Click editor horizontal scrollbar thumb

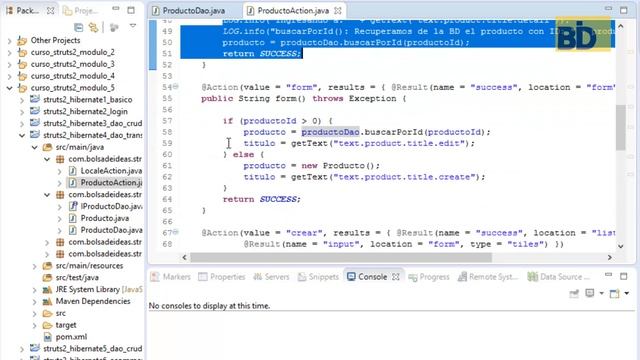(x=341, y=258)
